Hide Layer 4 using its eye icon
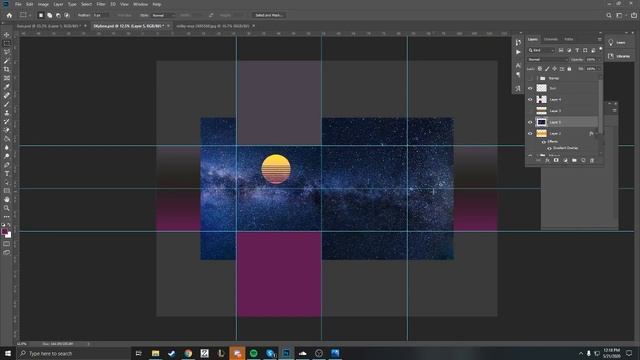 tap(530, 99)
